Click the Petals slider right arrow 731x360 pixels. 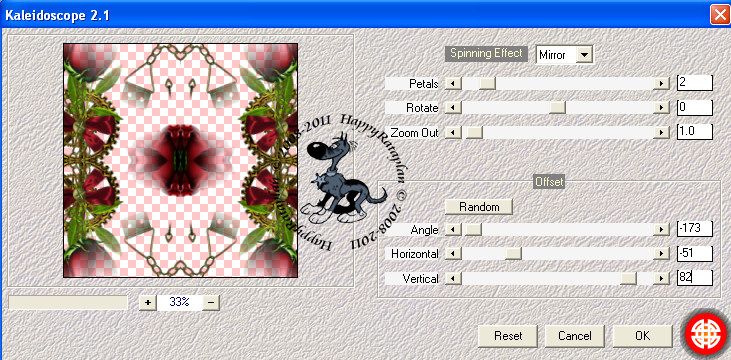tap(661, 83)
